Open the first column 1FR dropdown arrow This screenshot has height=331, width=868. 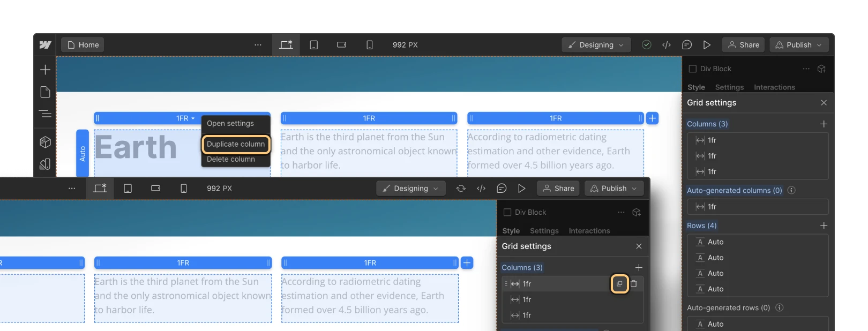click(x=193, y=118)
